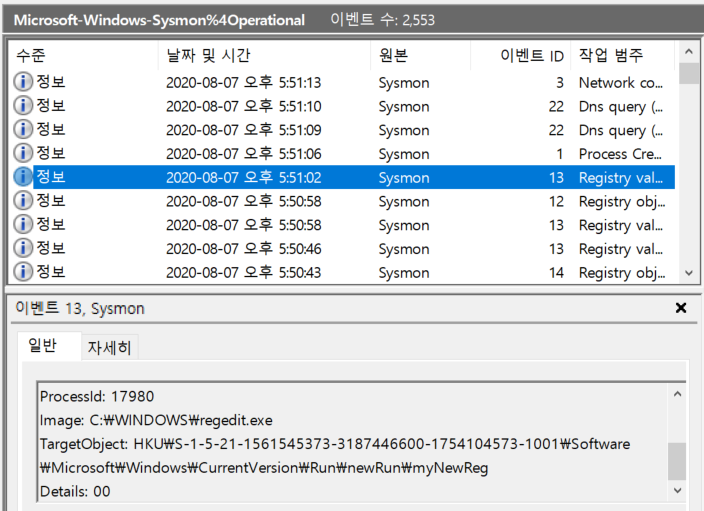Switch to the 자세히 tab

pos(110,348)
